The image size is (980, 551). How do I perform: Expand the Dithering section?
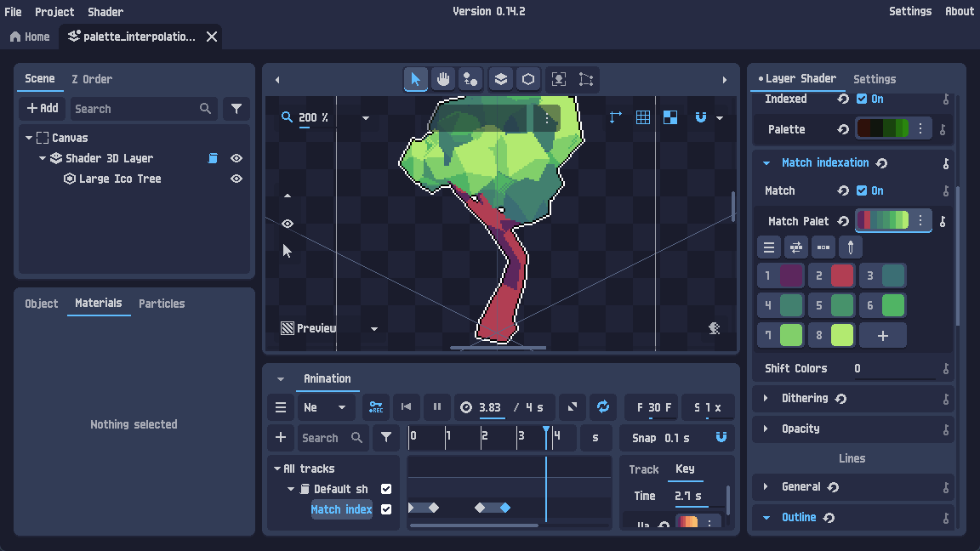(766, 398)
